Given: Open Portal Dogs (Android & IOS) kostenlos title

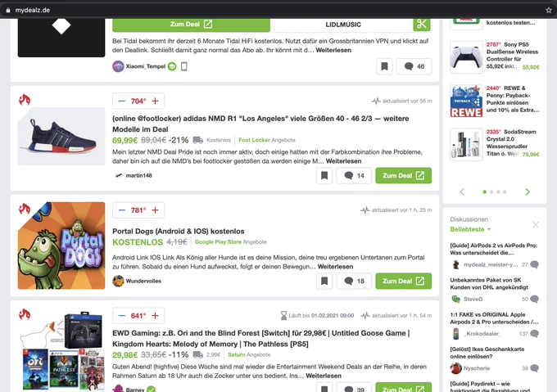Looking at the screenshot, I should (x=179, y=232).
